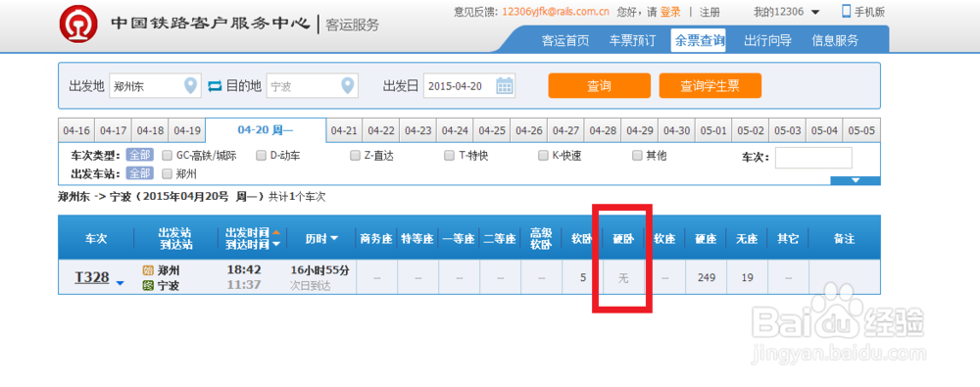Open the 我的12306 dropdown menu
The height and width of the screenshot is (387, 980).
click(787, 12)
